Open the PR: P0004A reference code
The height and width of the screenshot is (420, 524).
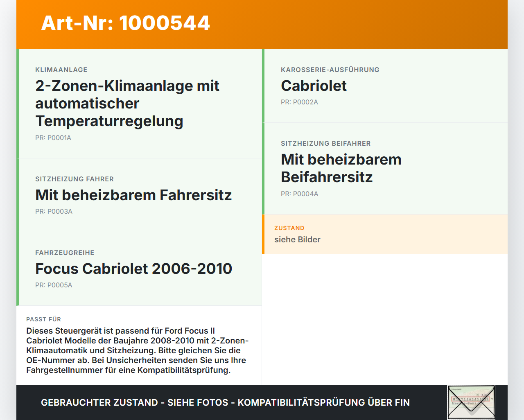pyautogui.click(x=299, y=194)
